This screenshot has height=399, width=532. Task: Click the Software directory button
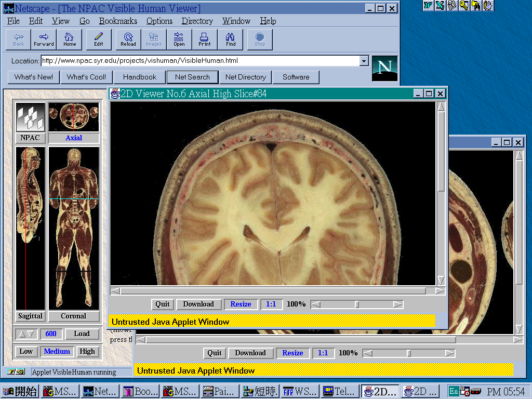(296, 77)
